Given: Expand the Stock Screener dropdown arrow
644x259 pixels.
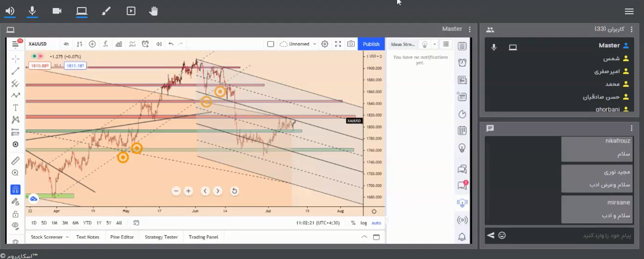Looking at the screenshot, I should [x=67, y=237].
